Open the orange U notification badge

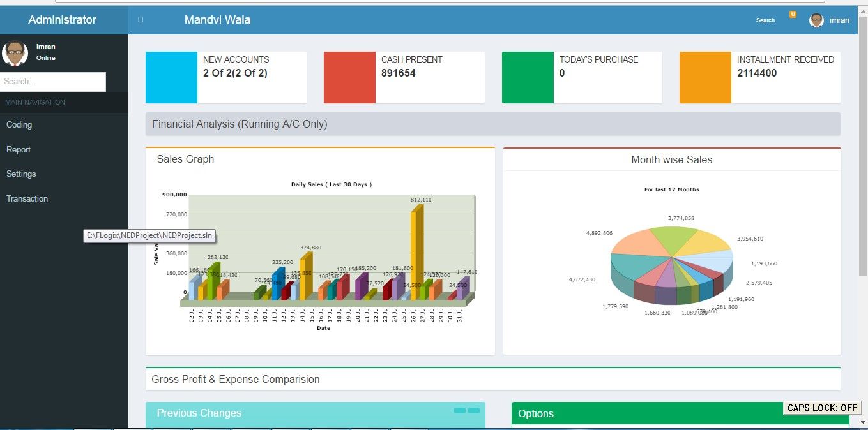(793, 15)
